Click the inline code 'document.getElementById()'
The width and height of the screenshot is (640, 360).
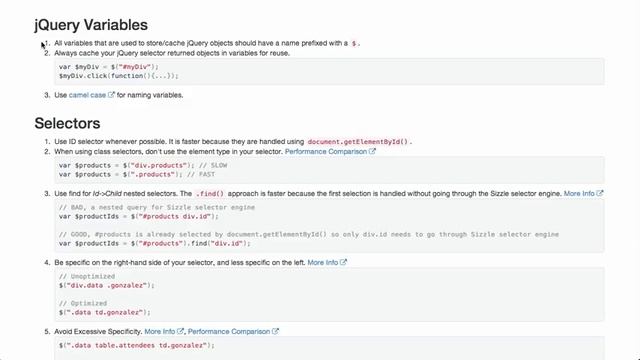(358, 142)
